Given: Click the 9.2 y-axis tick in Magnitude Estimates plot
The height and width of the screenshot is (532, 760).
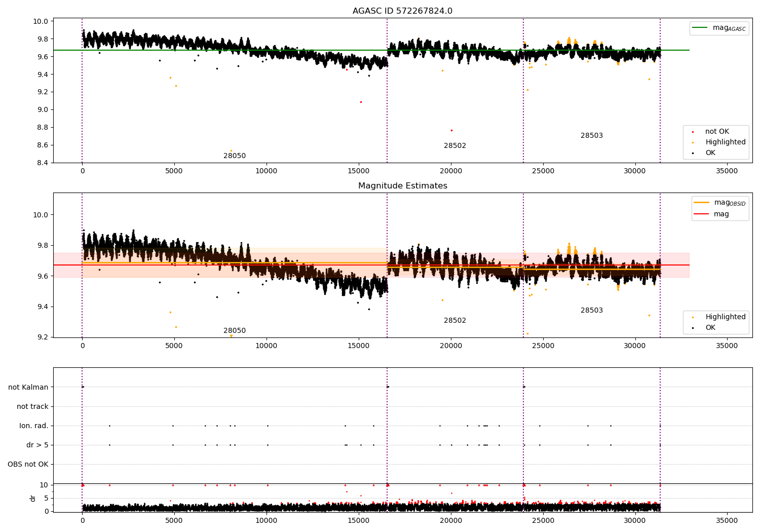Looking at the screenshot, I should tap(43, 337).
